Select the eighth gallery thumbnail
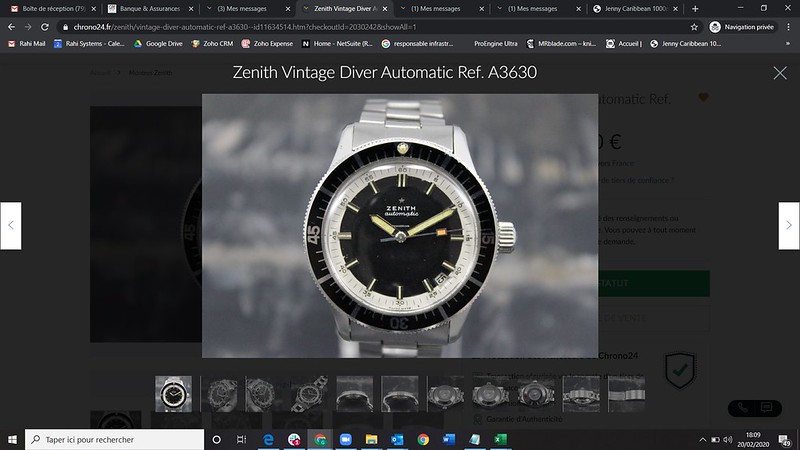The width and height of the screenshot is (800, 450). click(490, 394)
